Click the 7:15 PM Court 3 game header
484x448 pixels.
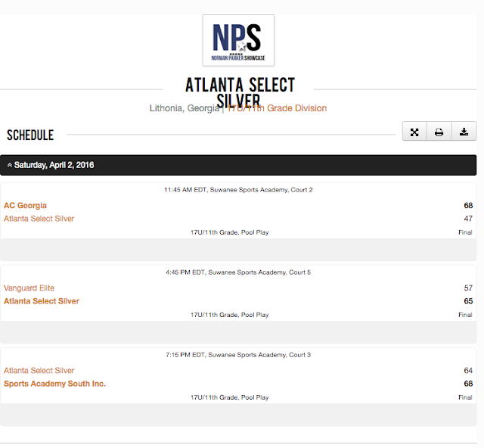coord(238,355)
